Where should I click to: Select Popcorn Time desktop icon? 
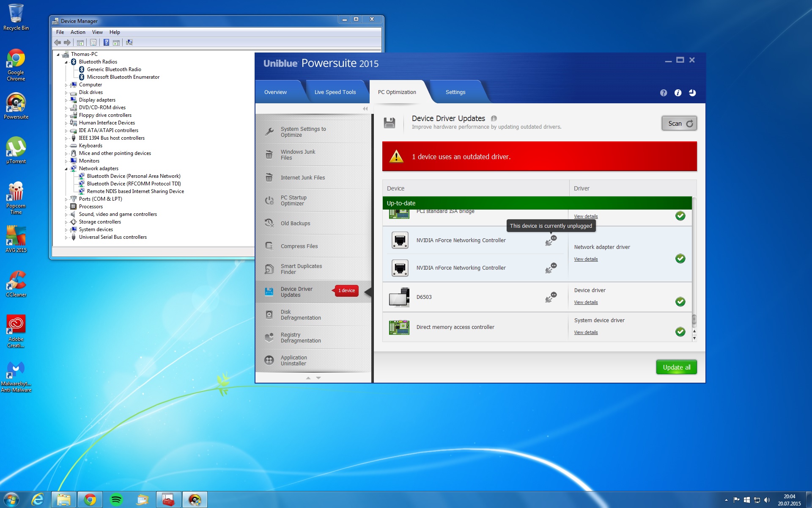click(16, 198)
